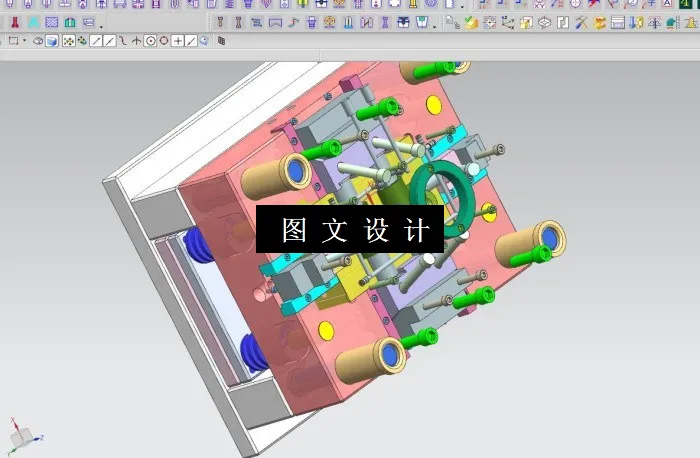Click the teal open-book shaped icon
The width and height of the screenshot is (700, 458).
[70, 22]
